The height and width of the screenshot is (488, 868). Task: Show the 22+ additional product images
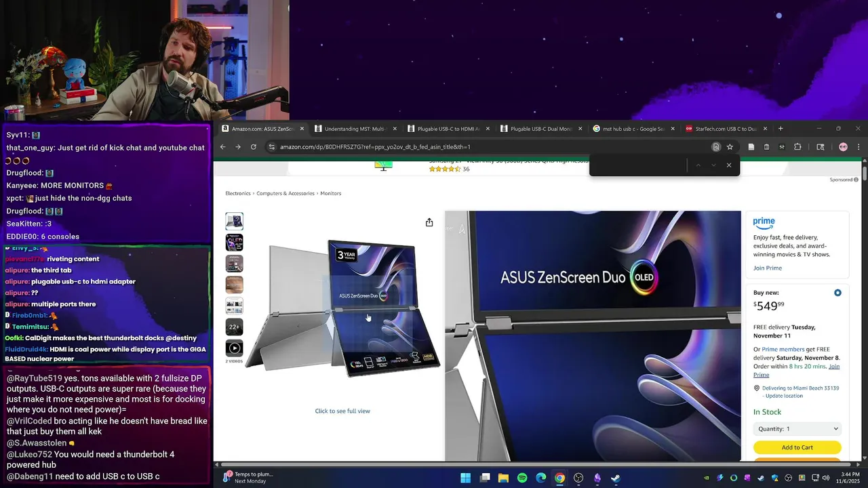[x=234, y=327]
